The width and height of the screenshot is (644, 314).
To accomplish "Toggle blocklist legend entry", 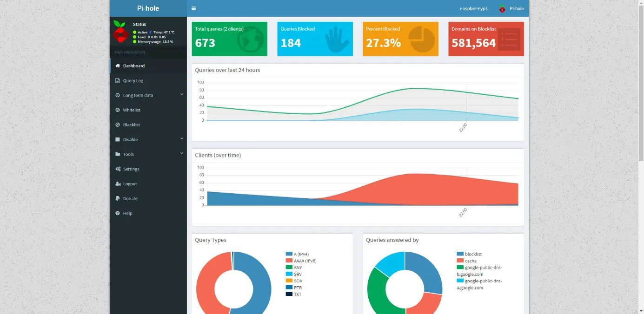I will pyautogui.click(x=469, y=254).
